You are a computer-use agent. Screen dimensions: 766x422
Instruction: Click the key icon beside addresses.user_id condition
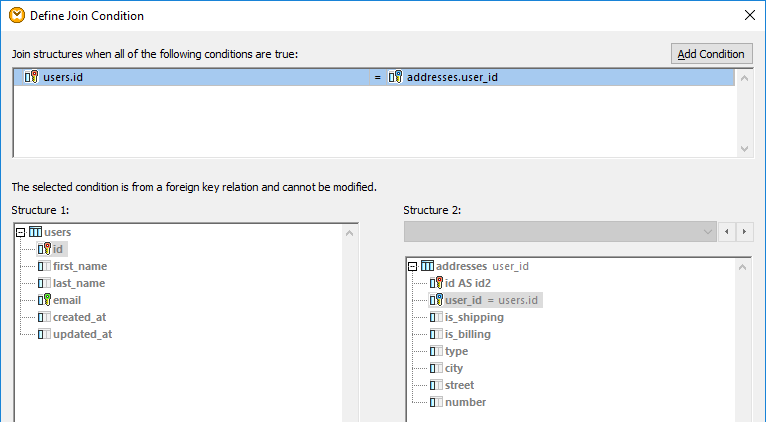coord(395,77)
